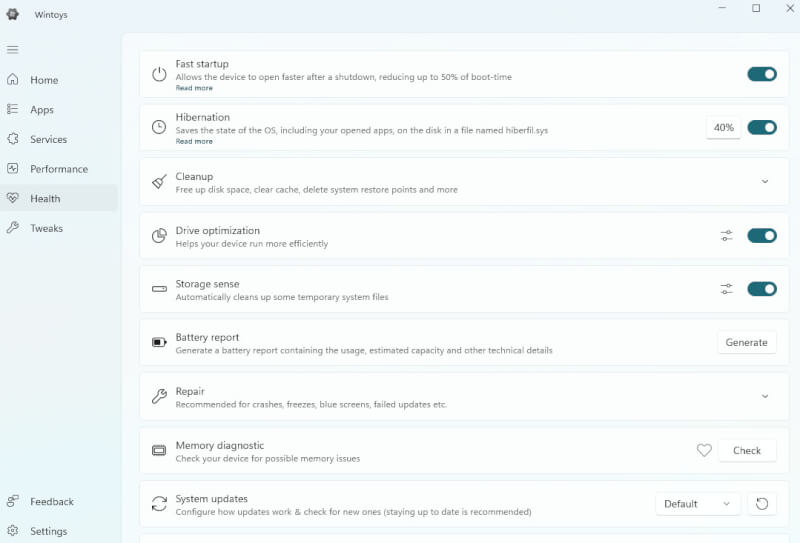This screenshot has width=800, height=543.
Task: Expand the Cleanup section chevron
Action: pyautogui.click(x=765, y=182)
